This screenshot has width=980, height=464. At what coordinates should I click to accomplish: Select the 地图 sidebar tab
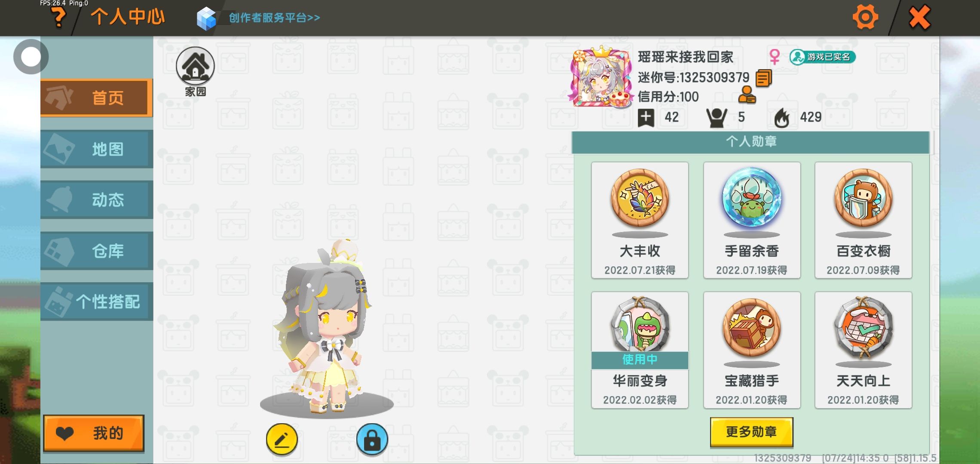(x=97, y=149)
